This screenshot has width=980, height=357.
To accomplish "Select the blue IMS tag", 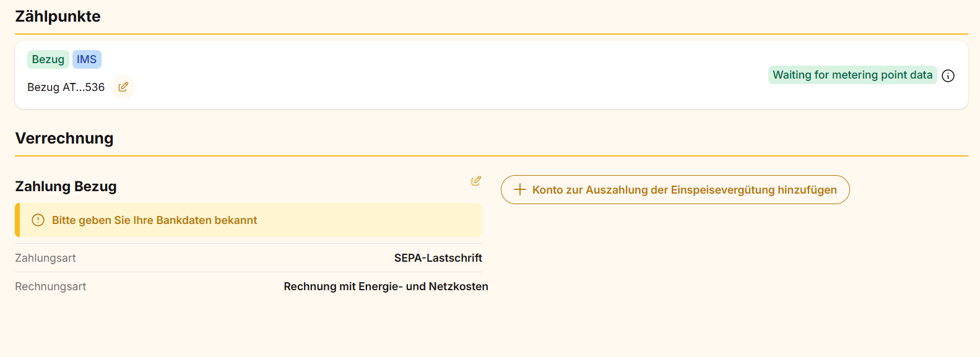I will pos(87,59).
